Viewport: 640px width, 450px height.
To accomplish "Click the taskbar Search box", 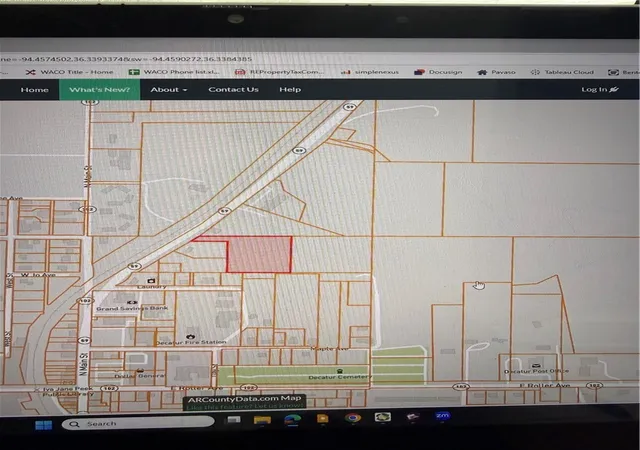I will point(138,423).
